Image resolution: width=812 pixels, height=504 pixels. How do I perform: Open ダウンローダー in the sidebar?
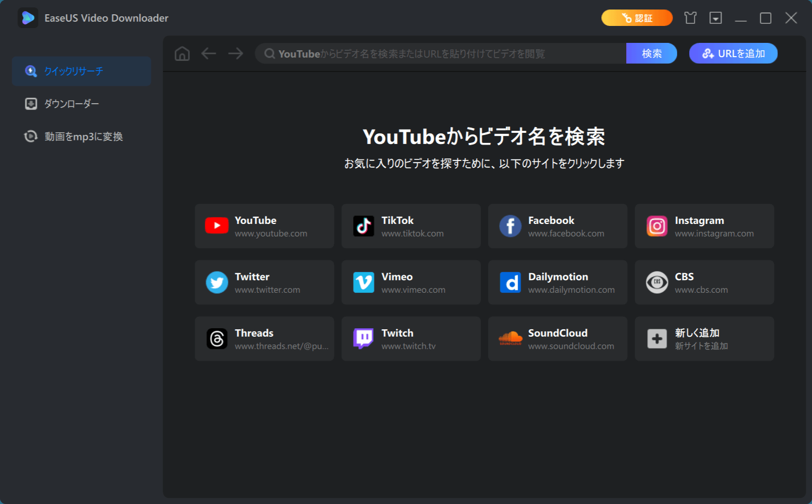[82, 104]
